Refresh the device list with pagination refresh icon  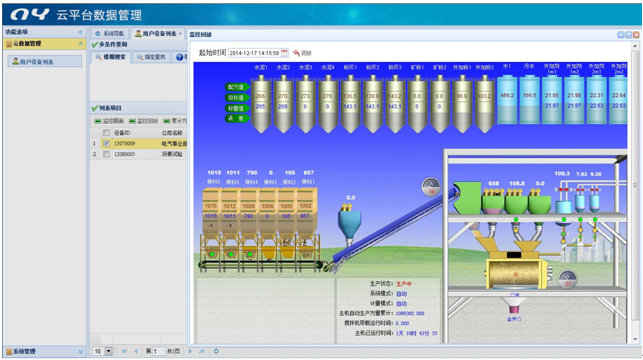coord(216,351)
